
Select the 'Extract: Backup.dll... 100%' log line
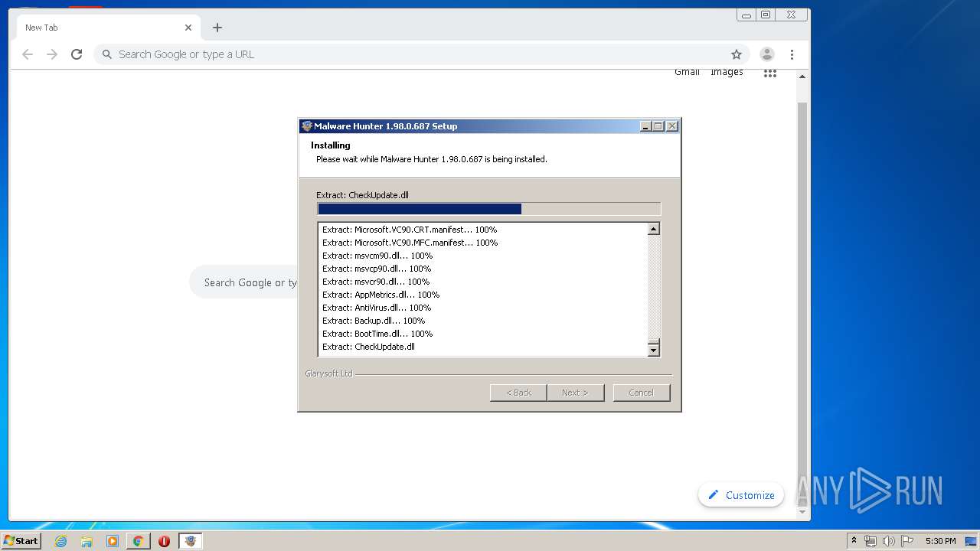(x=374, y=321)
